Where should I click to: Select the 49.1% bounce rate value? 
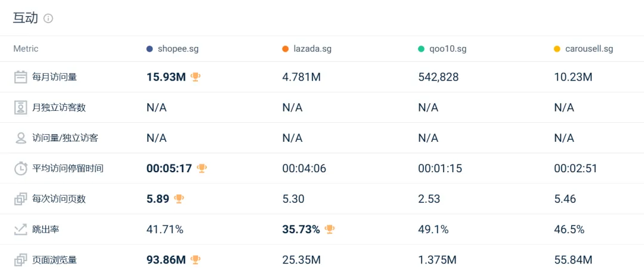click(x=434, y=229)
